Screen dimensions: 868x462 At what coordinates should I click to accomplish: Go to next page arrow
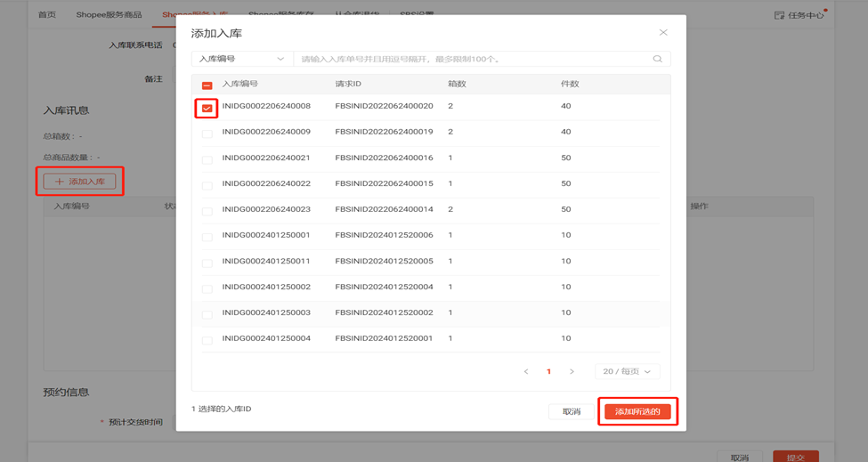(x=572, y=371)
